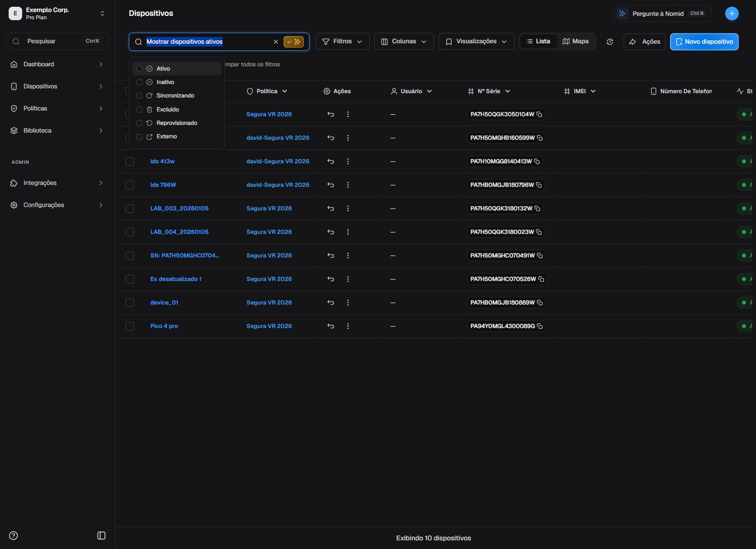Check the Inativo status filter option
This screenshot has height=549, width=756.
tap(139, 82)
